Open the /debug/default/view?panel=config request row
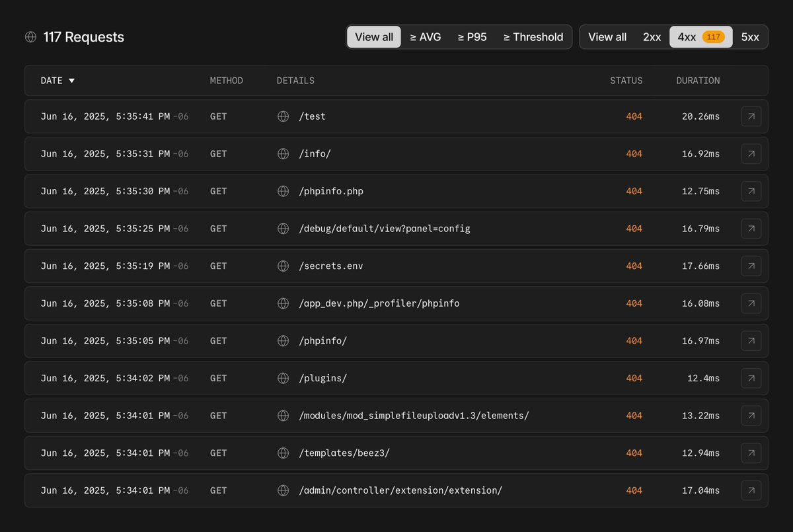 (x=397, y=229)
